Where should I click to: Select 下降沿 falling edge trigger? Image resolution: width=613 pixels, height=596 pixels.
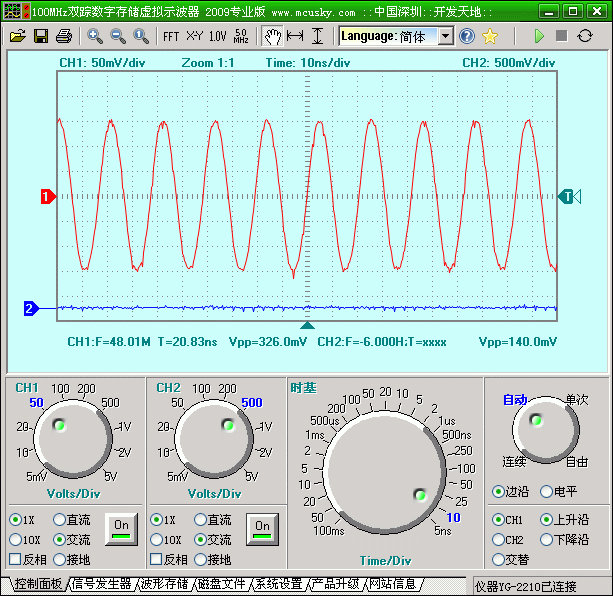546,540
